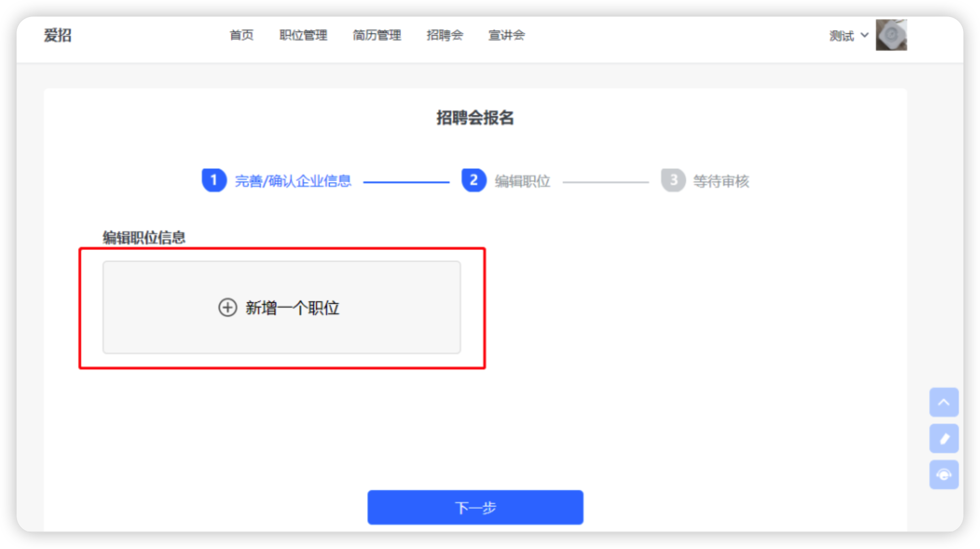Click the step 3 number badge
Image resolution: width=980 pixels, height=549 pixels.
coord(673,180)
